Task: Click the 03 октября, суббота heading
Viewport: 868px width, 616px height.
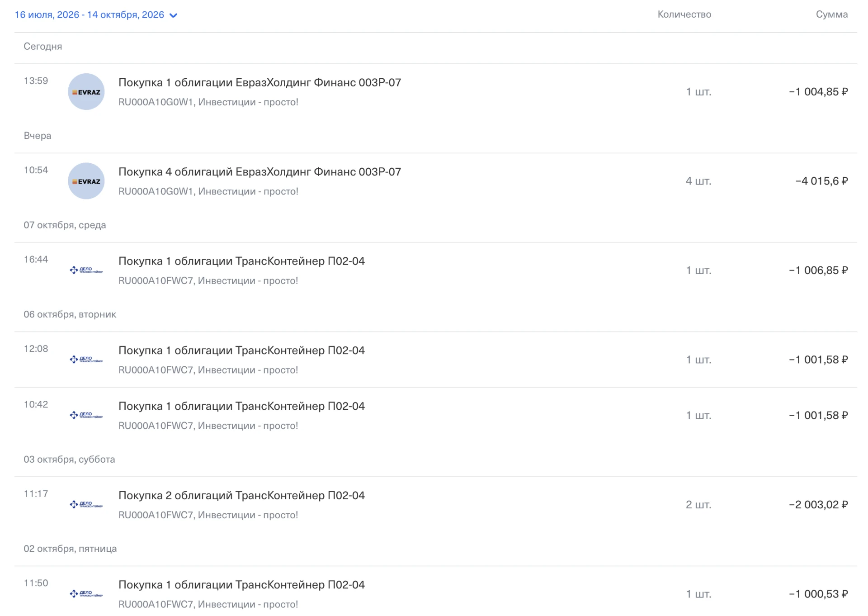Action: 69,460
